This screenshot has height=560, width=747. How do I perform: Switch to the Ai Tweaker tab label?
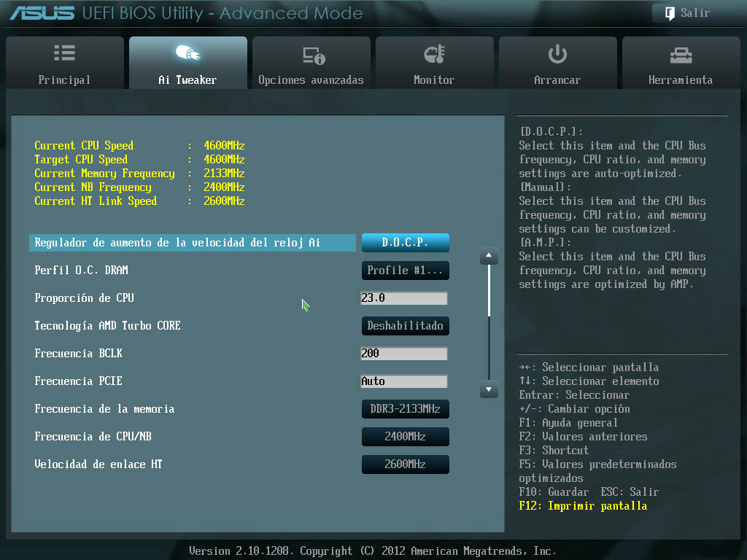coord(187,80)
